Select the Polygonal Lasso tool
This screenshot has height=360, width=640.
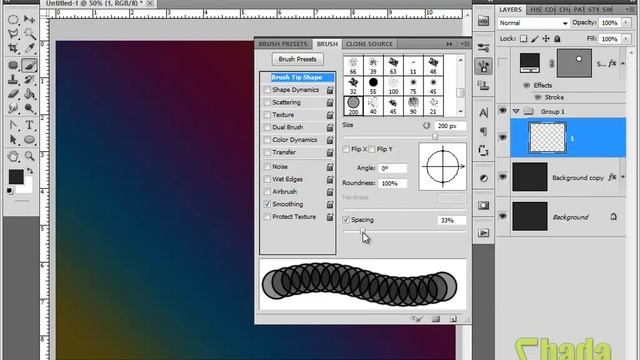click(13, 34)
